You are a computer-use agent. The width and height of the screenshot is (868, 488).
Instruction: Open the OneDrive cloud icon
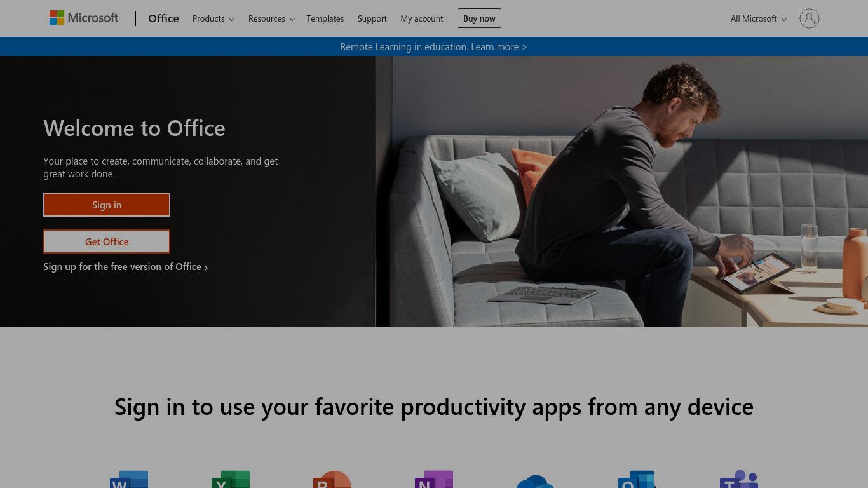pyautogui.click(x=536, y=481)
